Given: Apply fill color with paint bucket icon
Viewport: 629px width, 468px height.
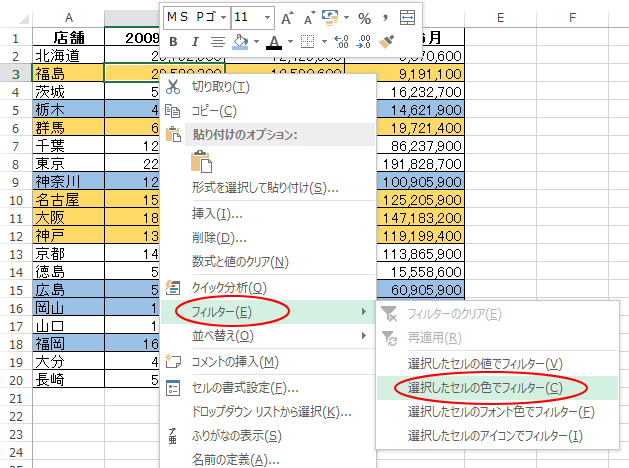Looking at the screenshot, I should 241,41.
